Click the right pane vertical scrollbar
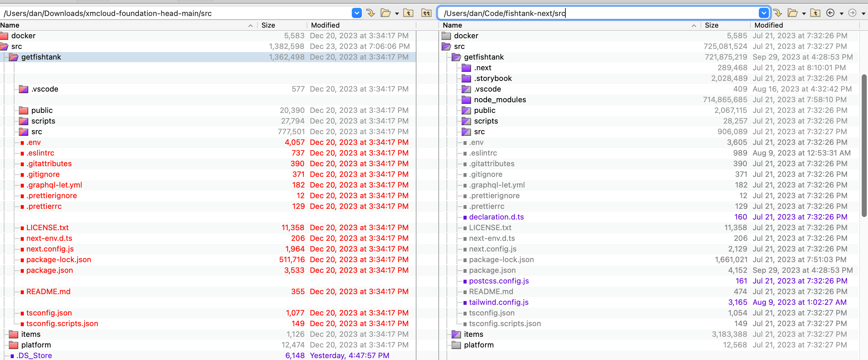 click(x=864, y=146)
